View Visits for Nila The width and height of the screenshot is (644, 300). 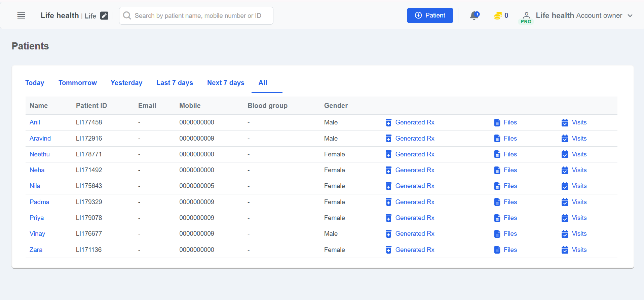[x=579, y=186]
